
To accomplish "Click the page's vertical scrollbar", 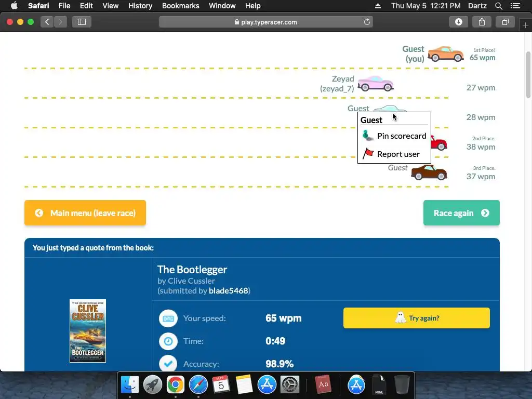I will point(528,75).
